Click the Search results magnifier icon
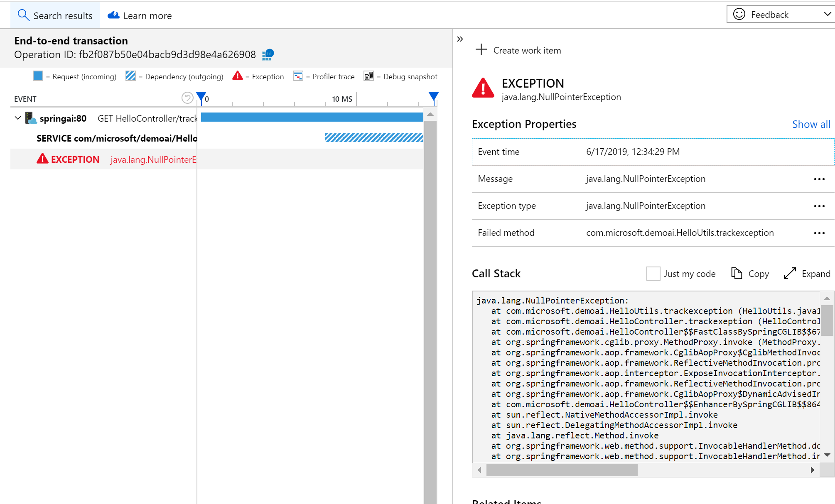 click(23, 15)
